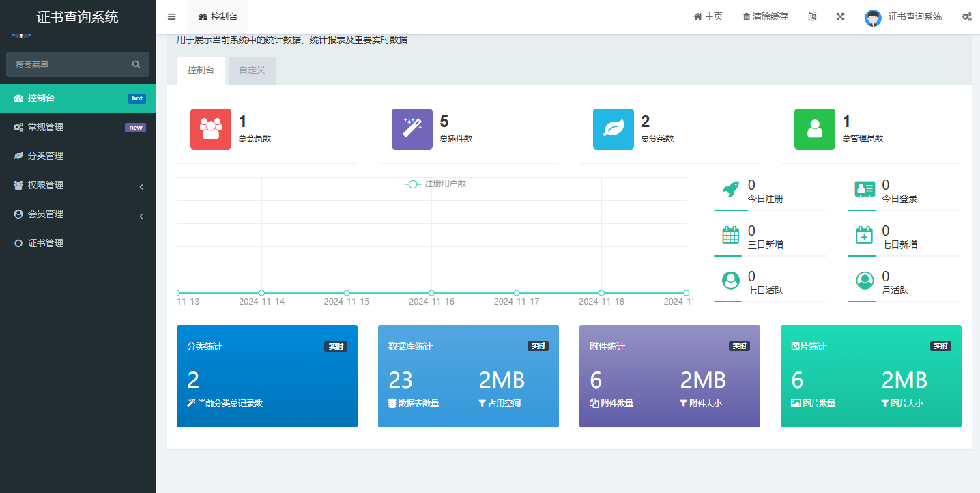Click the green user icon above 总管理员数
The width and height of the screenshot is (980, 493).
coord(814,129)
